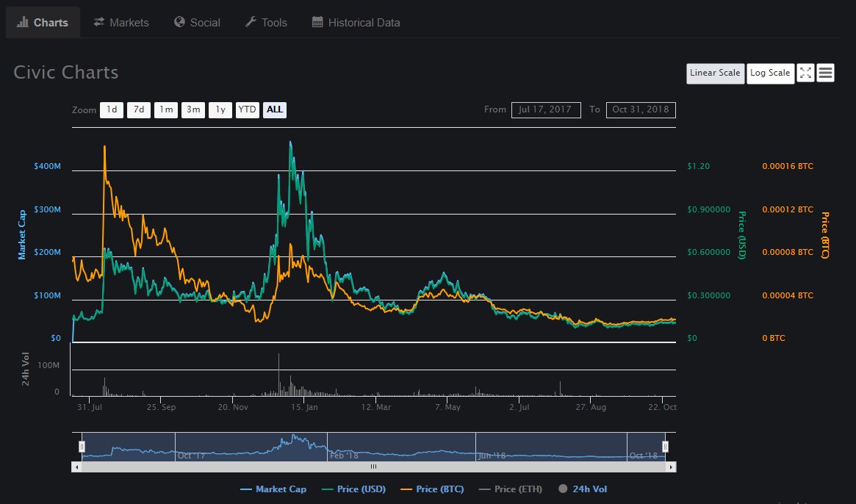
Task: Click the Charts bar-graph icon
Action: (x=22, y=22)
